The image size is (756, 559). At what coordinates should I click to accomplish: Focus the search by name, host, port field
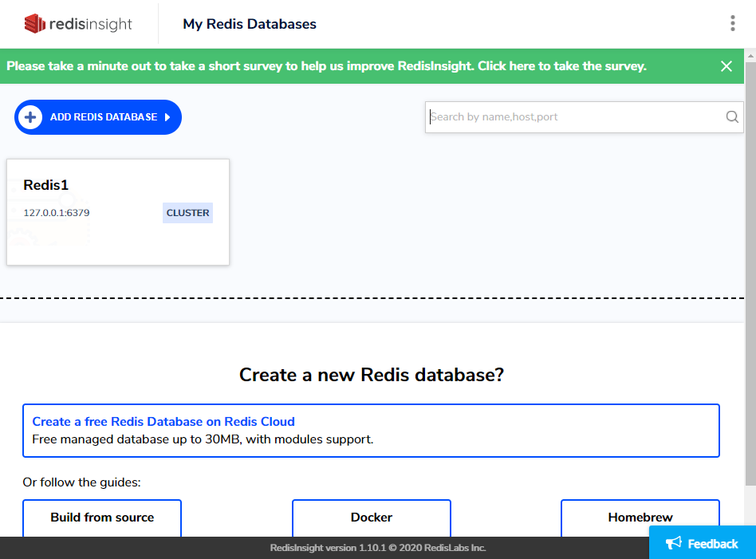pyautogui.click(x=585, y=117)
